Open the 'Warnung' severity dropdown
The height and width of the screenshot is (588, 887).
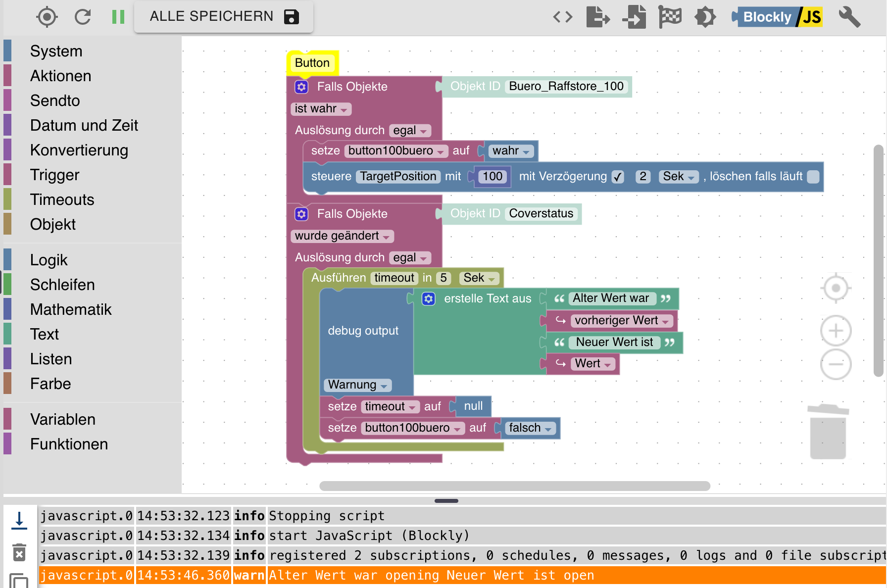(x=358, y=385)
